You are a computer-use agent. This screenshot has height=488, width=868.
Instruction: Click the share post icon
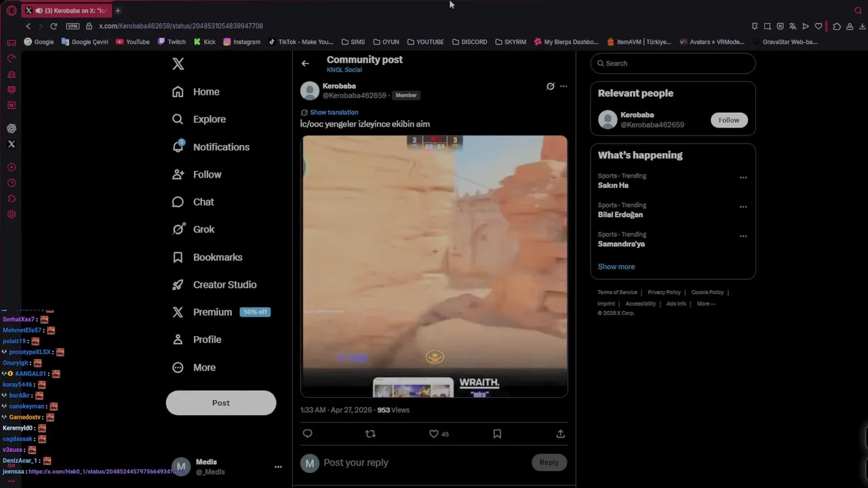[x=561, y=434]
